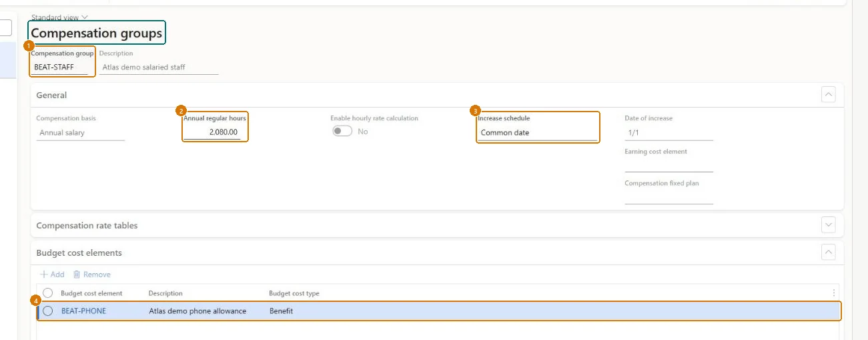Image resolution: width=868 pixels, height=340 pixels.
Task: Open the BEAT-PHONE link
Action: click(x=83, y=311)
